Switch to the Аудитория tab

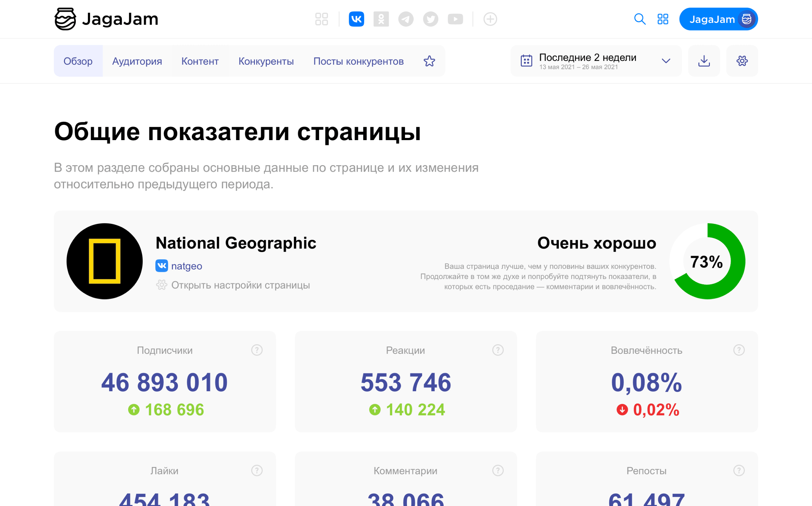137,61
